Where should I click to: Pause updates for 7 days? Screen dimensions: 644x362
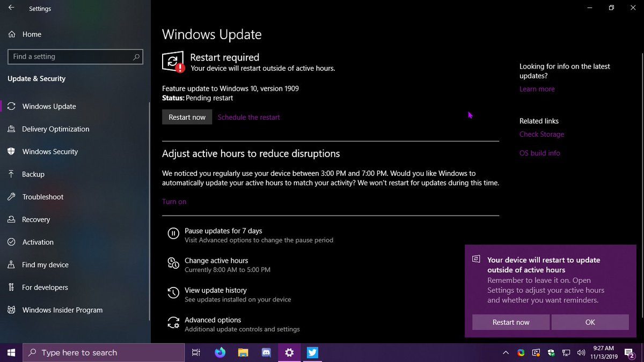[x=223, y=231]
